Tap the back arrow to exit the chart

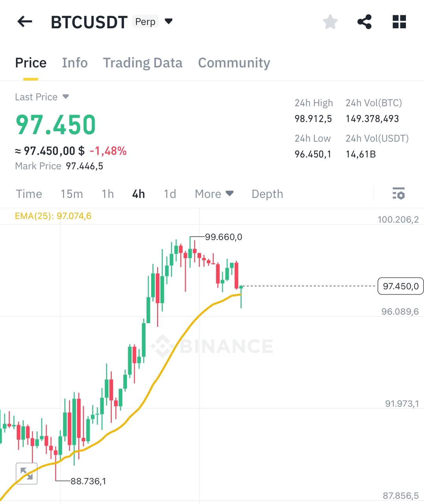click(25, 22)
